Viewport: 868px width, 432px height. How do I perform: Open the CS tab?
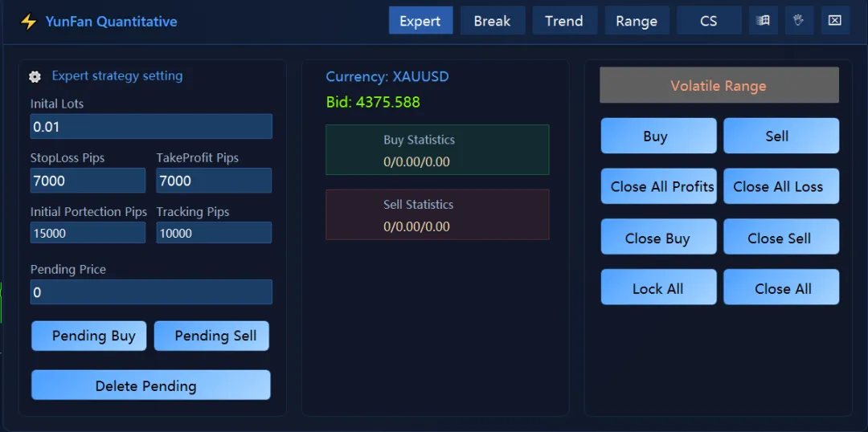click(709, 20)
